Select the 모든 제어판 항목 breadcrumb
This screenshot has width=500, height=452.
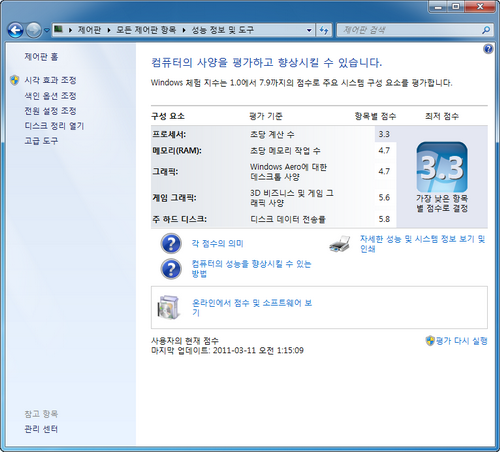(146, 30)
